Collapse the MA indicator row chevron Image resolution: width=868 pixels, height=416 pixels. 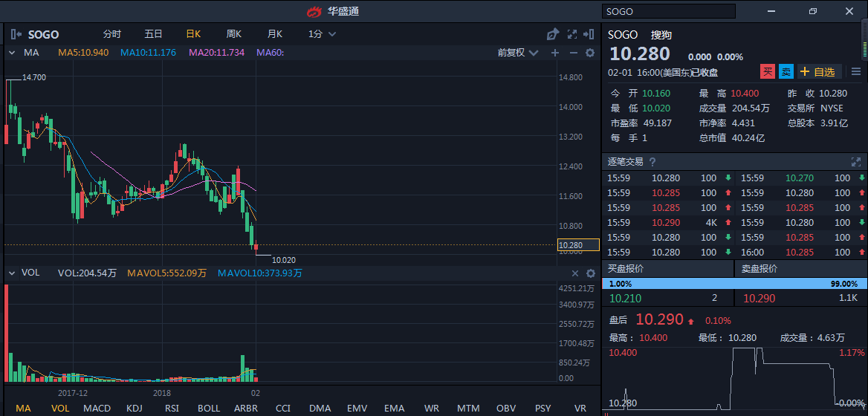[x=11, y=53]
